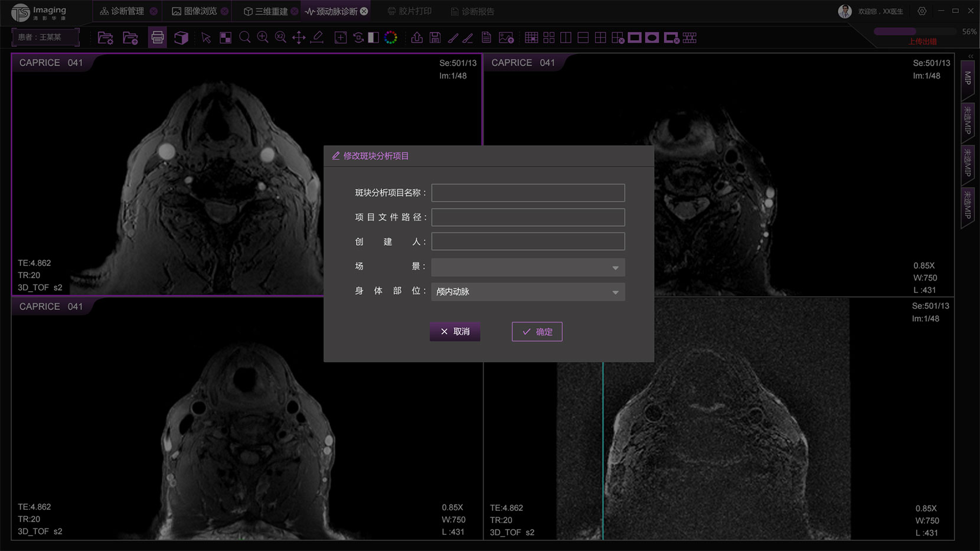Viewport: 980px width, 551px height.
Task: Toggle the half-filled contrast invert icon
Action: click(x=374, y=38)
